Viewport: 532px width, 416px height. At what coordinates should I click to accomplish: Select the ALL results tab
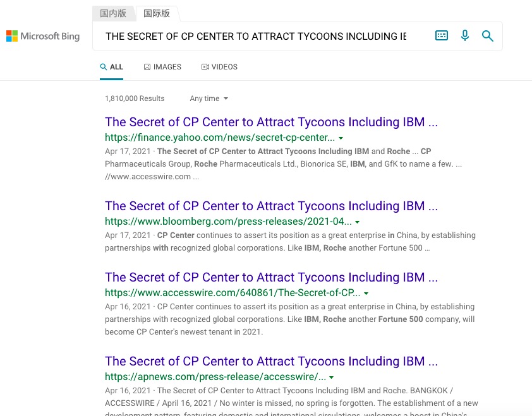[112, 67]
